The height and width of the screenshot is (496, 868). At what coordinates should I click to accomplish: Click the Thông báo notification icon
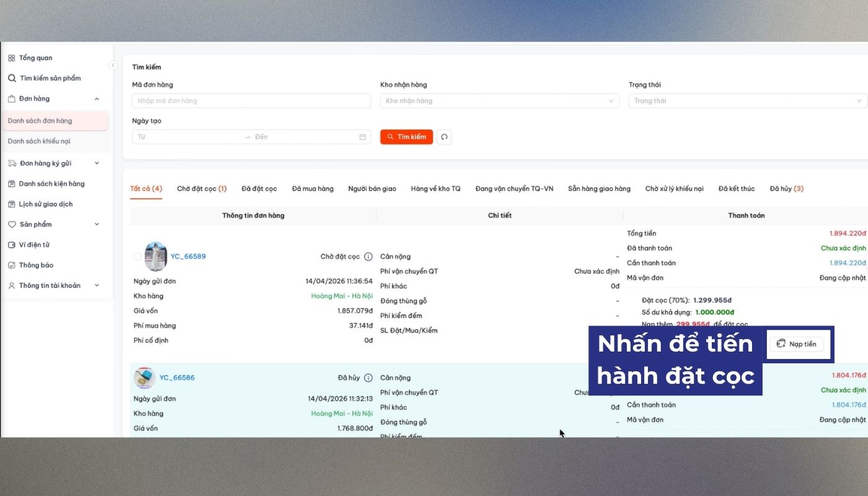(11, 265)
